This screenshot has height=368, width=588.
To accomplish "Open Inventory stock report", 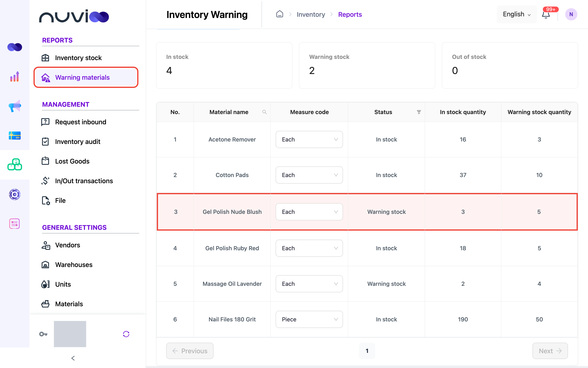I will (86, 58).
